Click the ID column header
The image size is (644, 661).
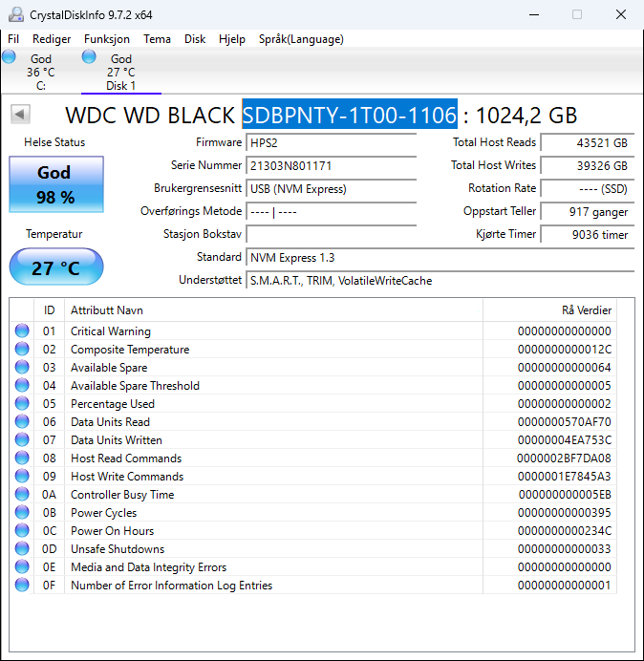pyautogui.click(x=50, y=310)
